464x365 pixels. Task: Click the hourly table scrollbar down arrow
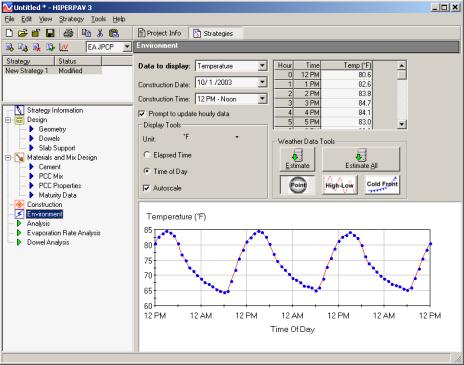coord(402,124)
